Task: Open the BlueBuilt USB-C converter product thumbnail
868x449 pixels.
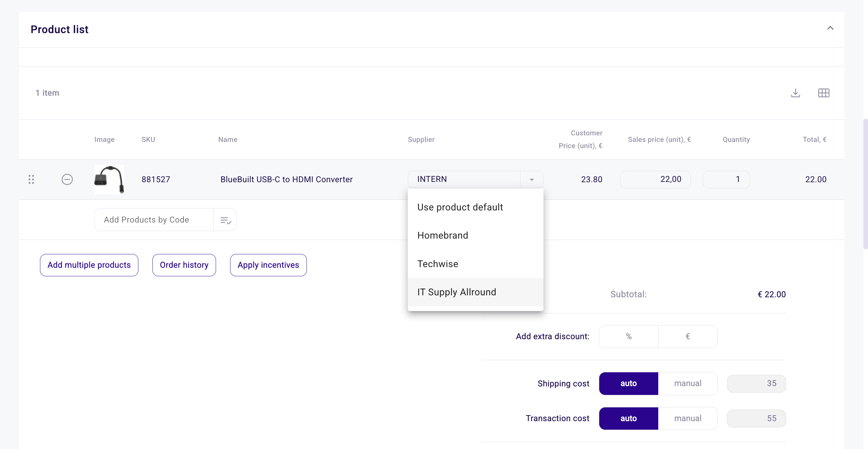Action: coord(109,179)
